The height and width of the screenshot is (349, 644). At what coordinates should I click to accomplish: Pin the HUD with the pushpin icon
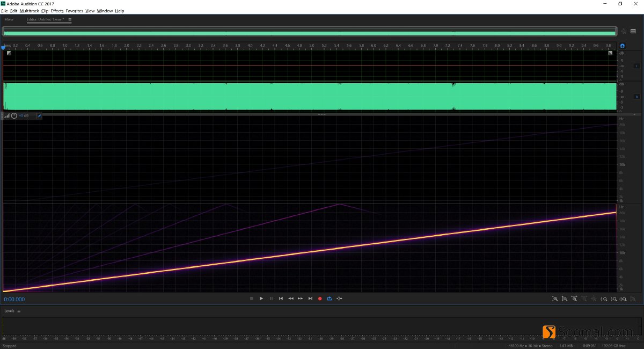[x=39, y=115]
